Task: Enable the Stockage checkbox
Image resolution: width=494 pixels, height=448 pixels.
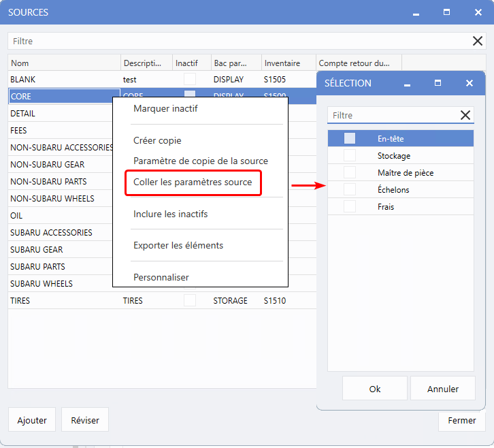Action: [349, 155]
